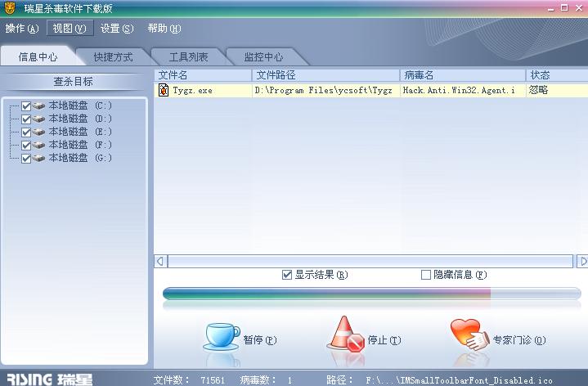Click the disk drive icon for G:
The height and width of the screenshot is (386, 588).
[x=38, y=159]
